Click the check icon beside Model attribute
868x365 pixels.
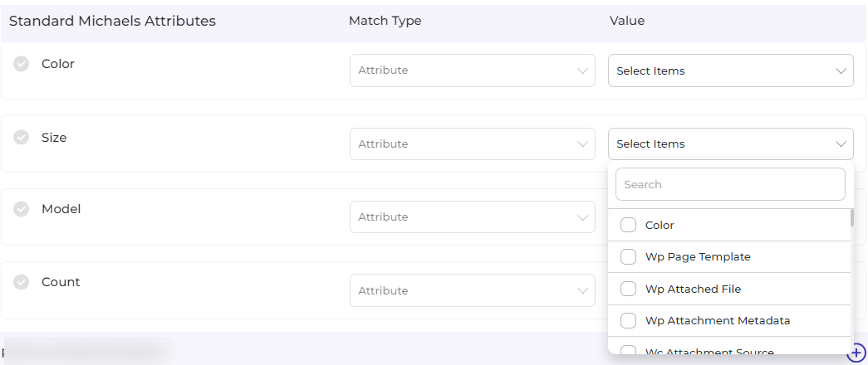tap(22, 209)
